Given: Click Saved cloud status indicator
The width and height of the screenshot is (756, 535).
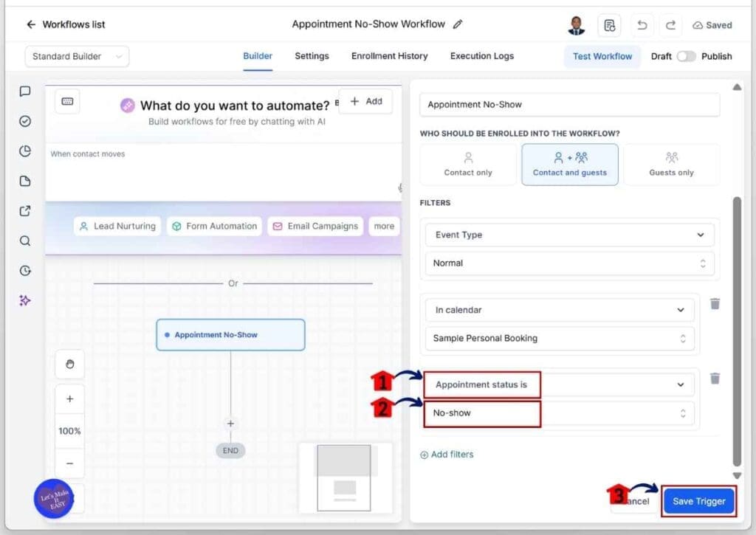Looking at the screenshot, I should [x=712, y=25].
